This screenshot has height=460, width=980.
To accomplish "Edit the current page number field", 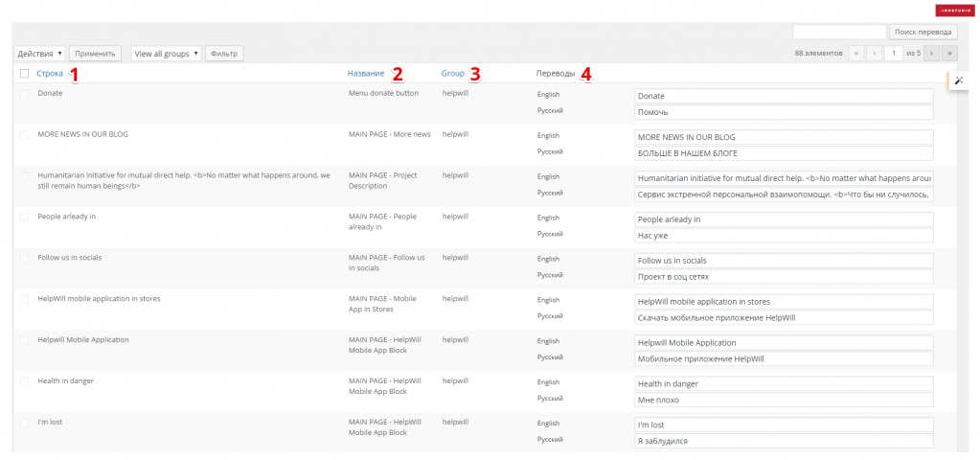I will [893, 54].
